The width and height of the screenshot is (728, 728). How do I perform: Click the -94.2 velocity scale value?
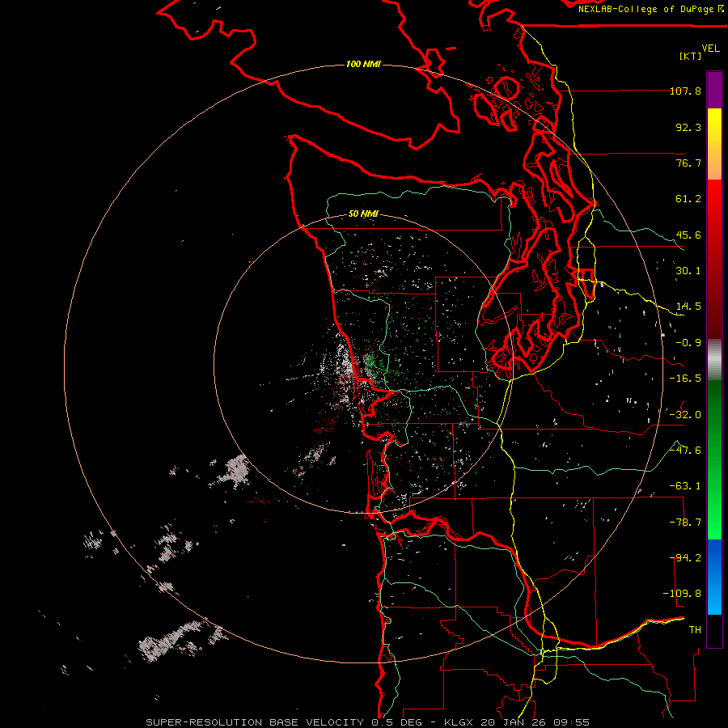point(685,557)
